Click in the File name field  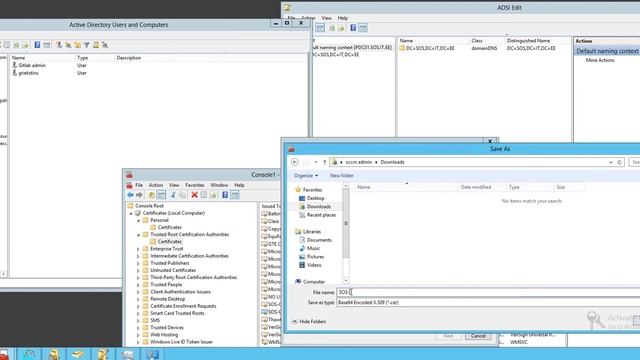tap(488, 292)
